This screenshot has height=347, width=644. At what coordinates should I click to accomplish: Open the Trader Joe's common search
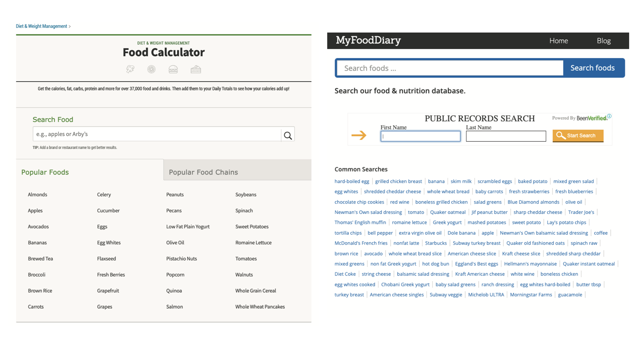(x=581, y=212)
